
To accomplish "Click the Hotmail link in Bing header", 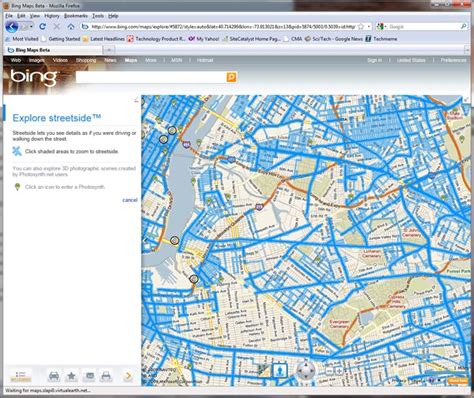I will point(205,60).
